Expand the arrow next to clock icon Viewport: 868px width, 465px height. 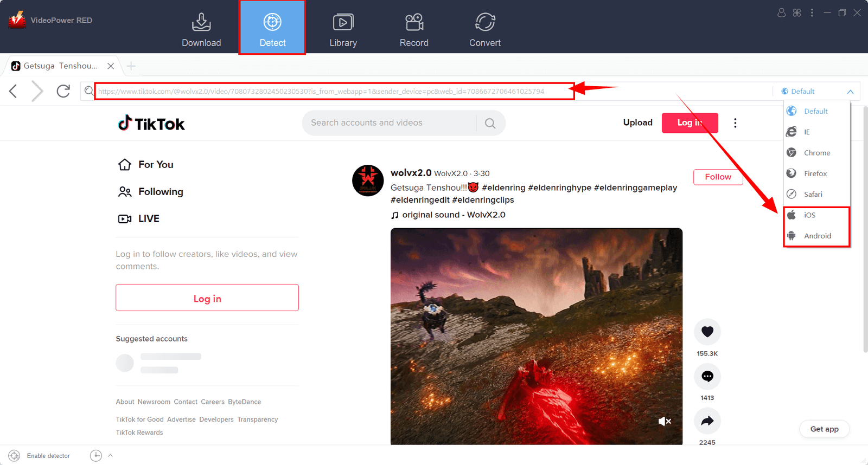[110, 455]
